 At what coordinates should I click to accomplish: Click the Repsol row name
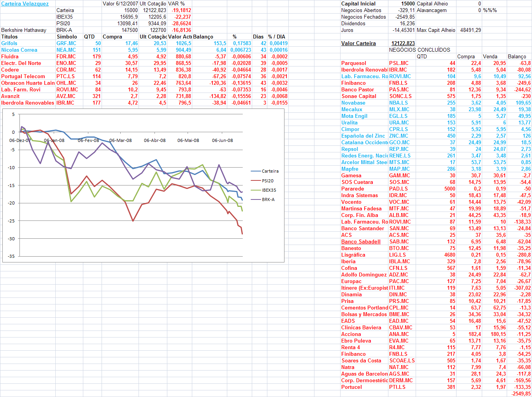pyautogui.click(x=350, y=149)
